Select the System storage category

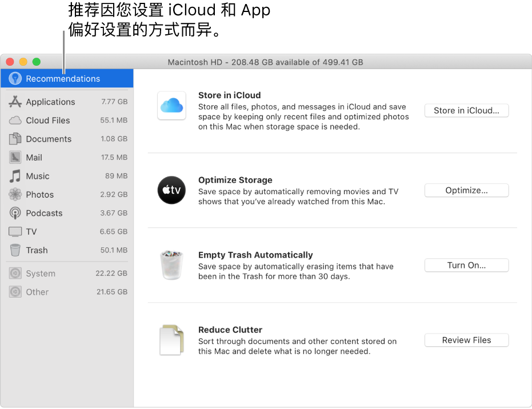coord(67,274)
